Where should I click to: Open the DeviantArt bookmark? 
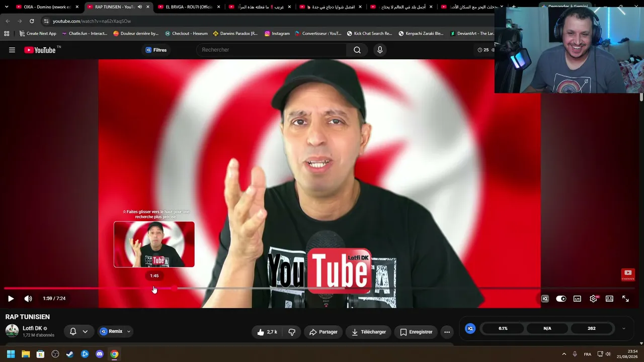tap(472, 34)
